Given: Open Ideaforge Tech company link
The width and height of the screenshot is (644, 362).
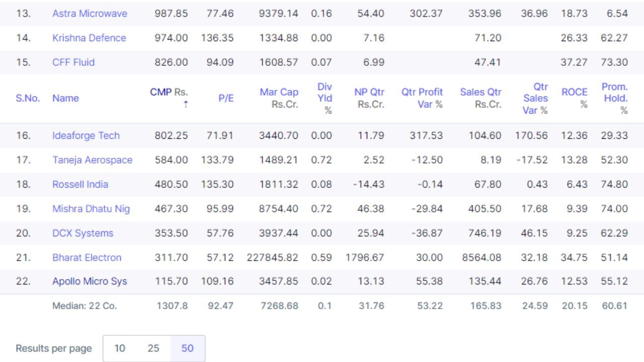Looking at the screenshot, I should tap(86, 136).
